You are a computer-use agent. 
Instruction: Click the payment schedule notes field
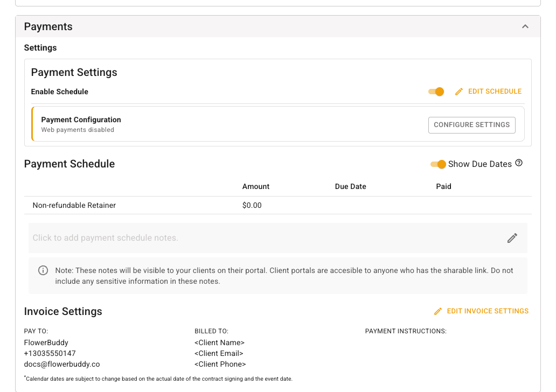277,238
